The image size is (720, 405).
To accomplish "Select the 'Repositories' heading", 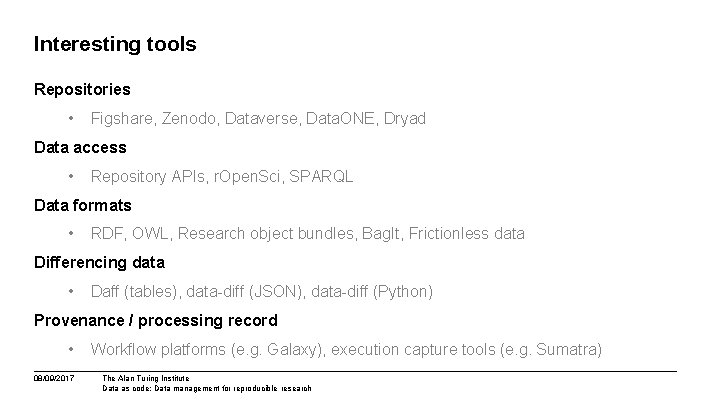I will [82, 89].
